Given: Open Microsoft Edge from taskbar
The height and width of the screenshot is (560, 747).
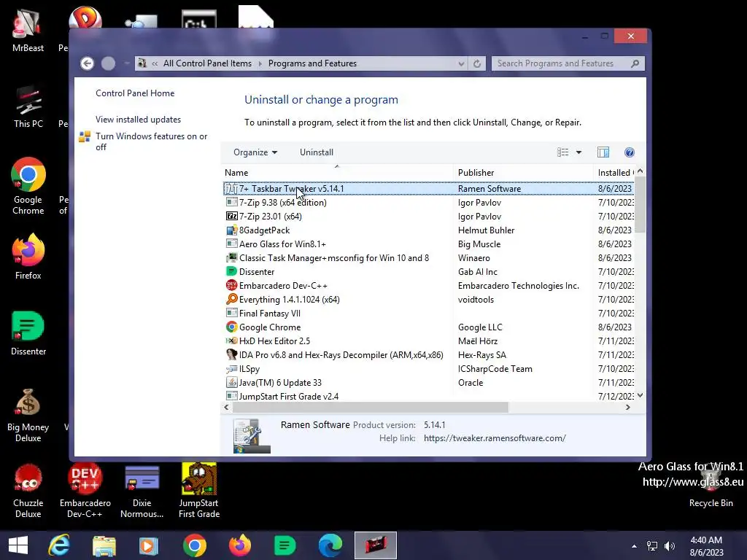Looking at the screenshot, I should tap(330, 545).
